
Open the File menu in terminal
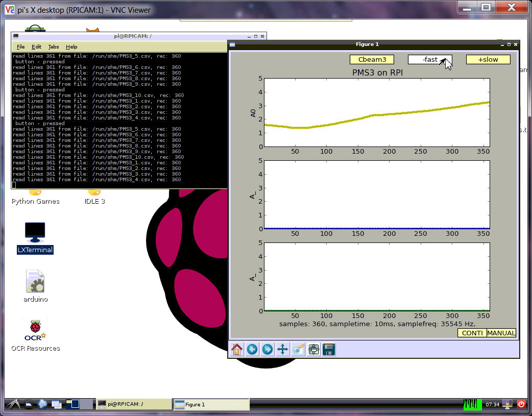20,46
